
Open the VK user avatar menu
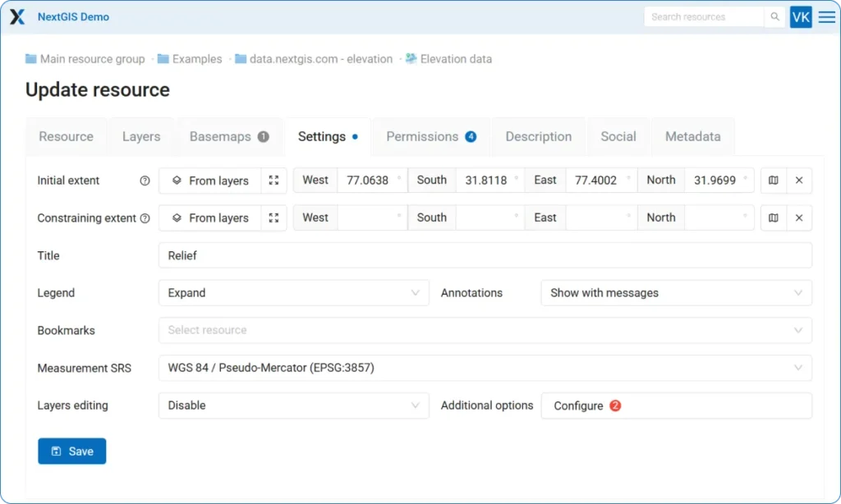[801, 17]
